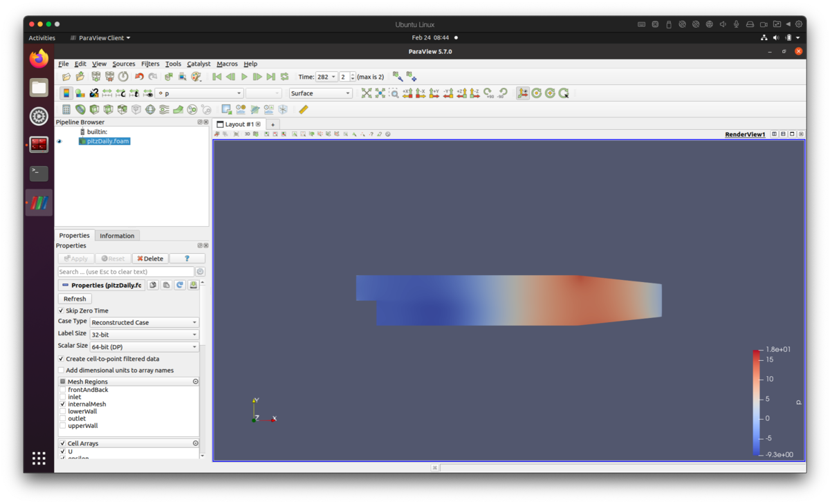The image size is (830, 504).
Task: Toggle animation loop button
Action: pyautogui.click(x=284, y=77)
